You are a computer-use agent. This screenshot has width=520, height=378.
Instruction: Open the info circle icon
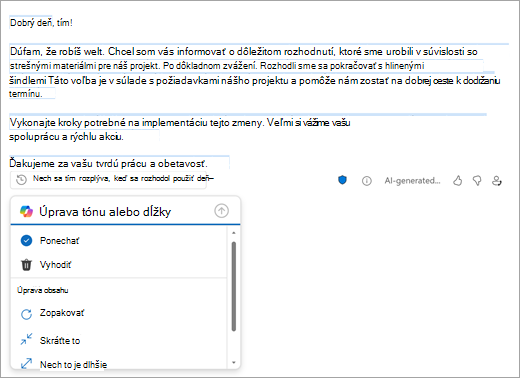[367, 181]
